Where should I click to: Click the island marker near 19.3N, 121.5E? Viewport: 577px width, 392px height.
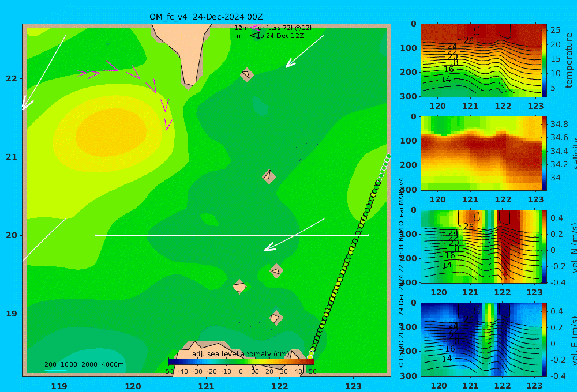tap(239, 287)
